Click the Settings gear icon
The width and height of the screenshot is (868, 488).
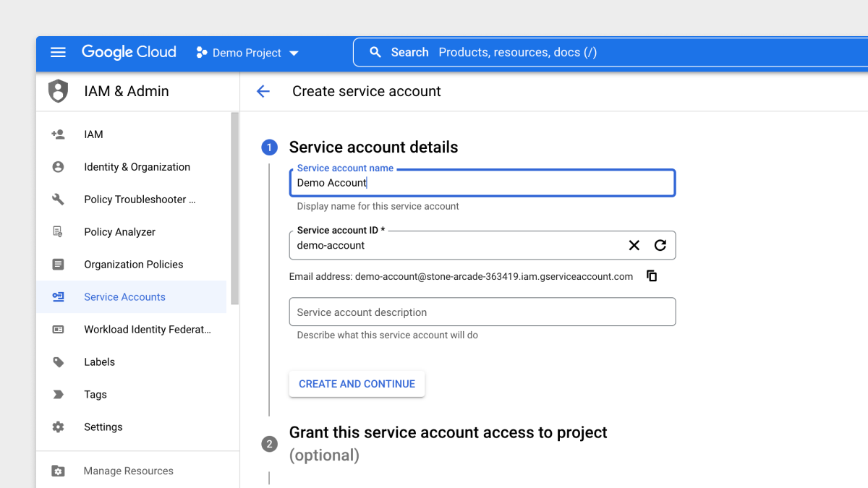[58, 427]
